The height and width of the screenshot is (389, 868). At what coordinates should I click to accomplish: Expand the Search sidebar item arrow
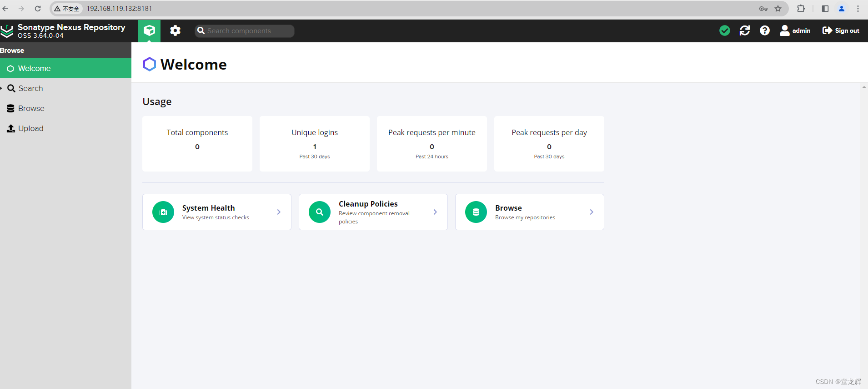tap(1, 88)
